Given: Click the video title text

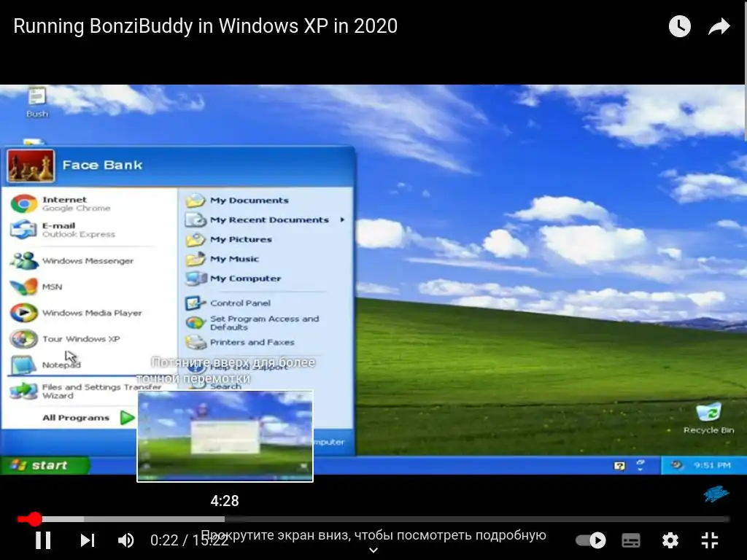Looking at the screenshot, I should tap(205, 26).
